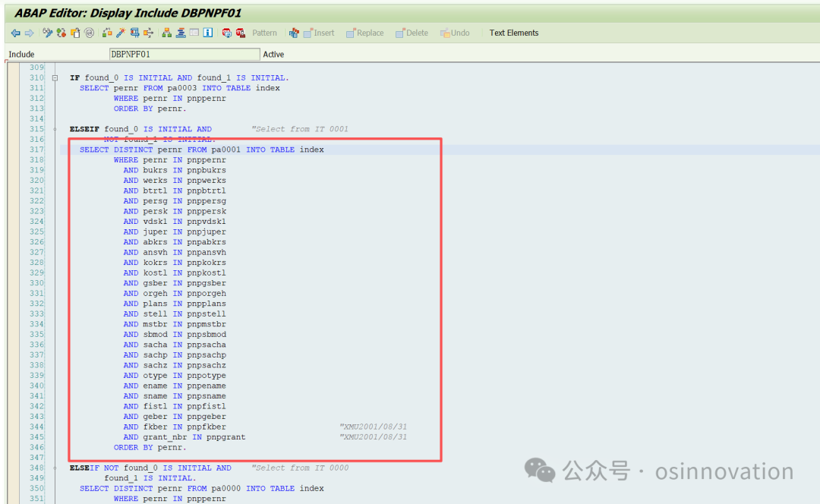Click the 'Active' status text

(x=273, y=55)
